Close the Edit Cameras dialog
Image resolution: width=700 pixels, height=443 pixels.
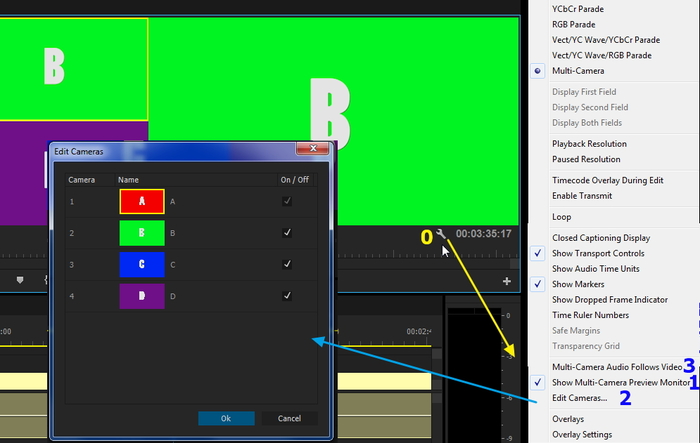312,150
